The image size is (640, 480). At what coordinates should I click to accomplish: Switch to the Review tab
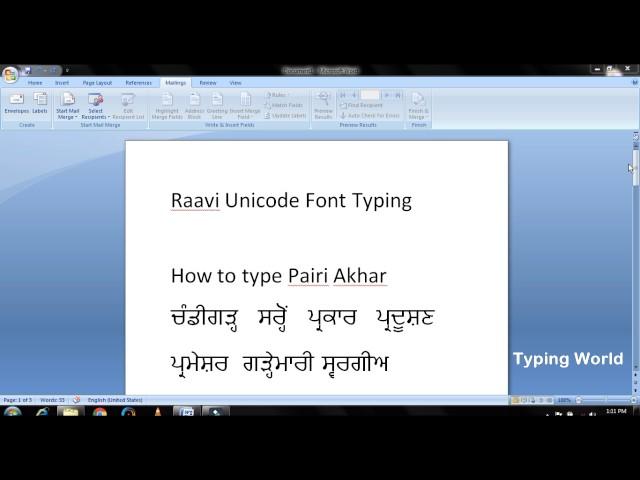click(x=208, y=83)
